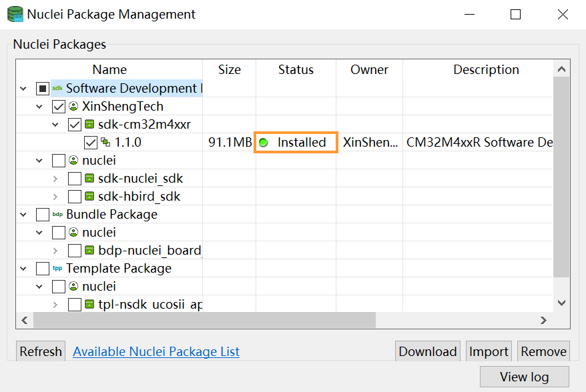Click the vertical scrollbar down arrow
The width and height of the screenshot is (586, 392).
pos(561,303)
